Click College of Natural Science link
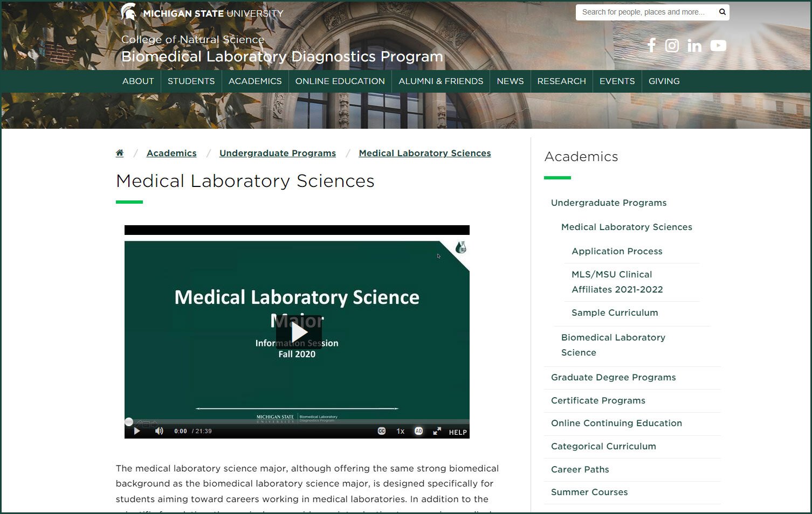812x514 pixels. (x=192, y=39)
